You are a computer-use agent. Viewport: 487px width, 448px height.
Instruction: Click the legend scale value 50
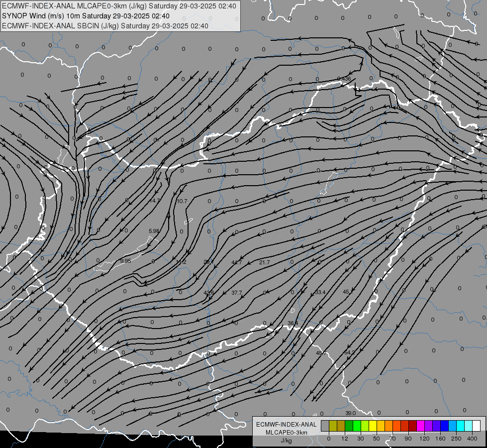377,439
